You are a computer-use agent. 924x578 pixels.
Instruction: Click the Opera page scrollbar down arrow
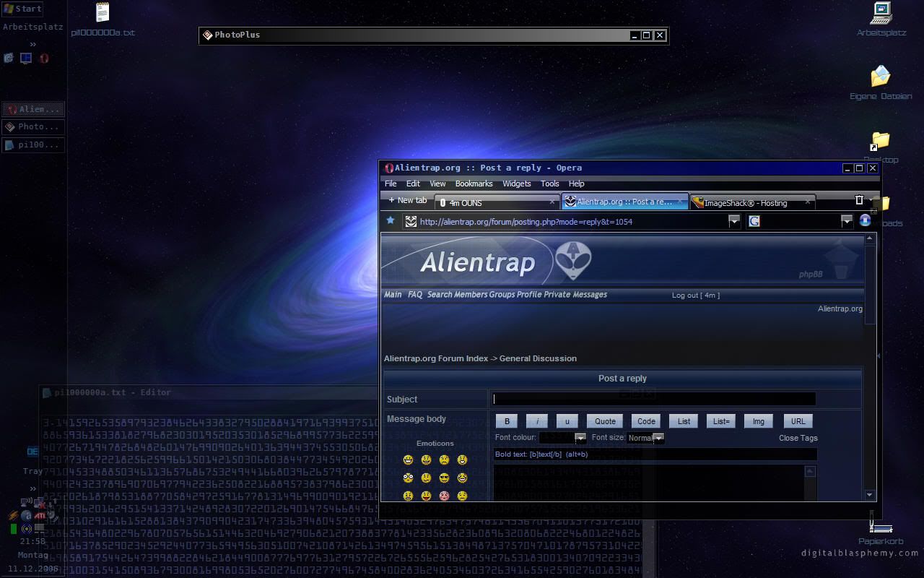pos(870,495)
